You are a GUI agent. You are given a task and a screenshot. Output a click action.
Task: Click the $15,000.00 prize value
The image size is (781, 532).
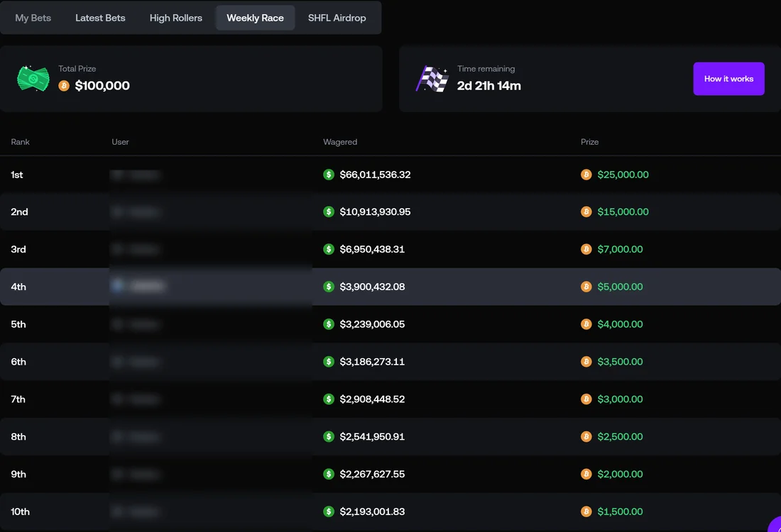(623, 212)
